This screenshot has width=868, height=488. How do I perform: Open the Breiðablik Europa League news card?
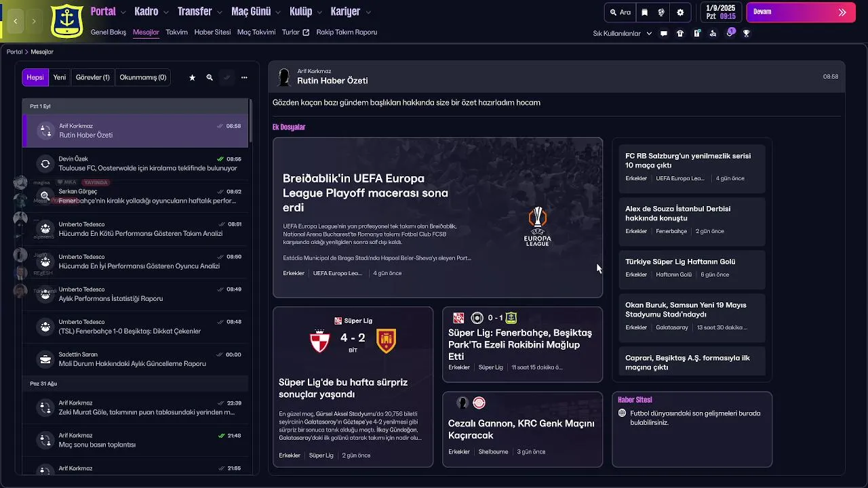pyautogui.click(x=437, y=218)
